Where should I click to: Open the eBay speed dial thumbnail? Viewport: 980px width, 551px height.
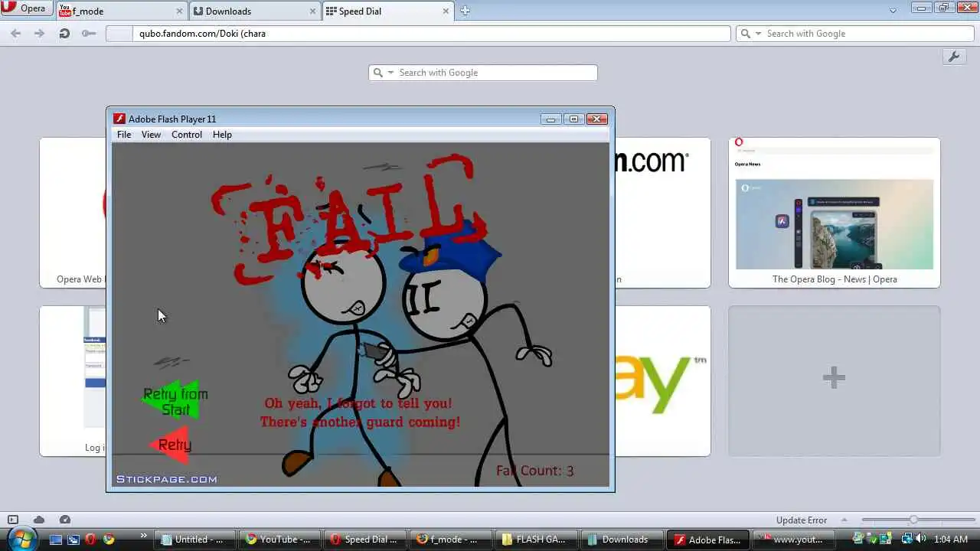tap(663, 380)
